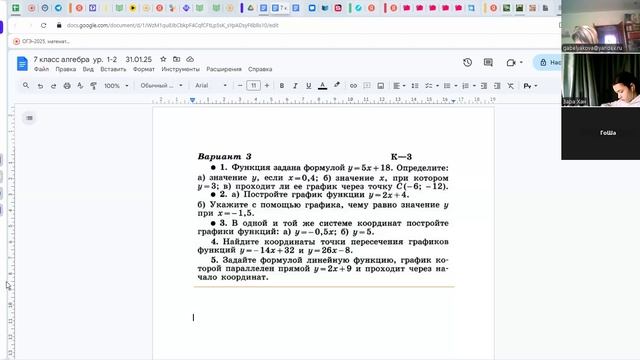Viewport: 640px width, 360px height.
Task: Select Гоша participant tile
Action: click(600, 133)
